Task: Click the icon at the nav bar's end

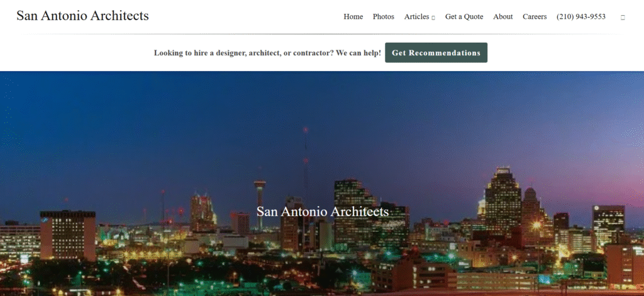Action: 623,18
